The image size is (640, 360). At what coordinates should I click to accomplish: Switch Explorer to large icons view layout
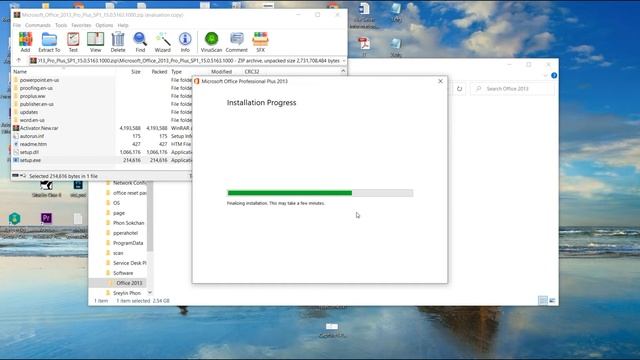552,300
